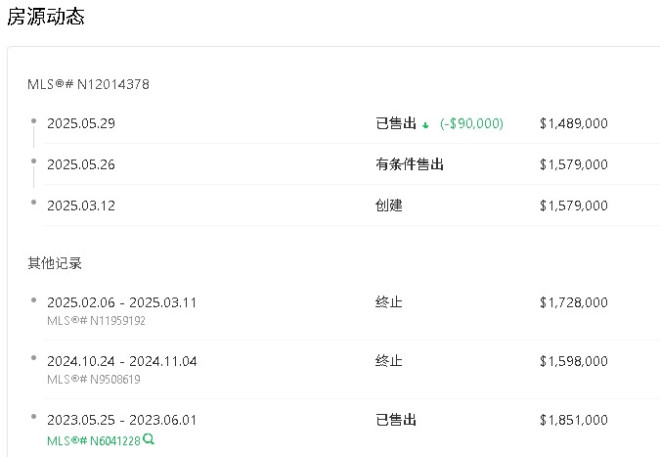This screenshot has width=660, height=457.
Task: Select the 2024.10.24 - 2024.11.04 record
Action: pos(122,361)
